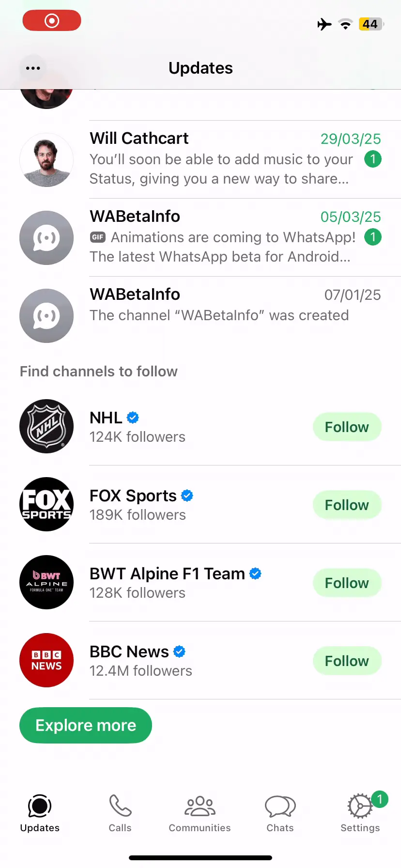Tap the BBC News channel logo

[x=46, y=660]
